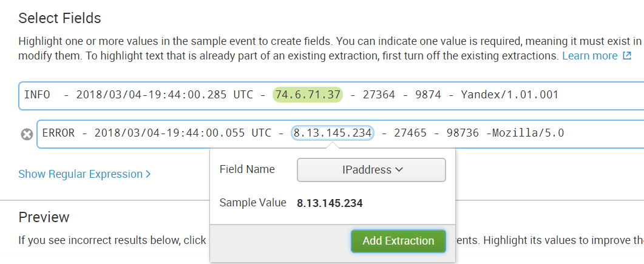
Task: Click the 27364 value in the INFO event
Action: pos(379,95)
